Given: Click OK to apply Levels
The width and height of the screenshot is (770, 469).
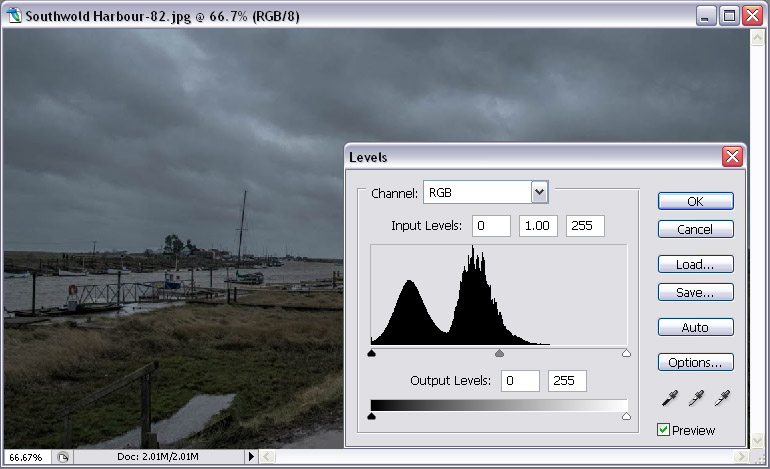Looking at the screenshot, I should tap(695, 201).
